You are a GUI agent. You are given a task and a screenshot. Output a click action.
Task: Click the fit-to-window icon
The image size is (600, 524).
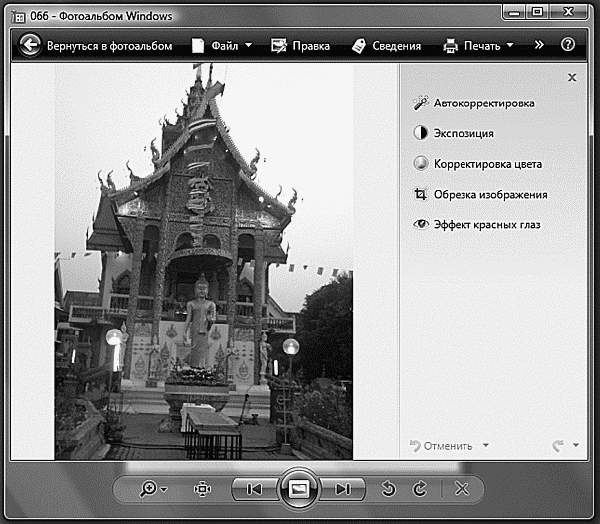coord(202,488)
